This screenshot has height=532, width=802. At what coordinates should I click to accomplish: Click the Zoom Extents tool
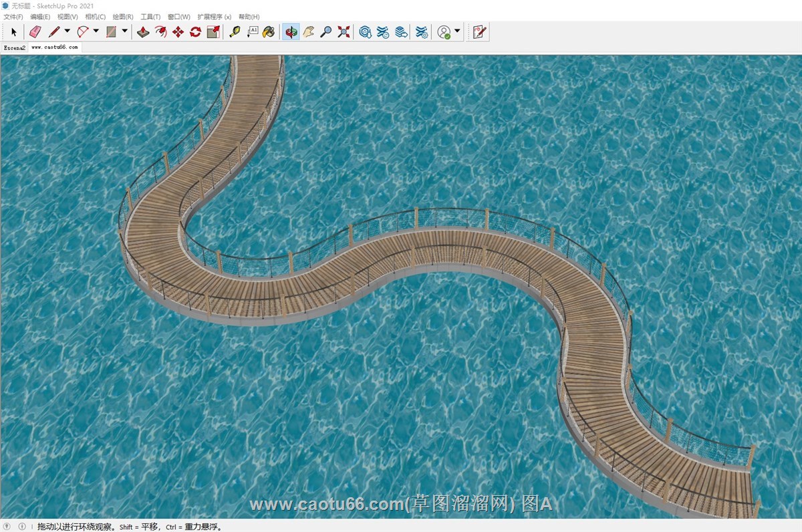click(x=344, y=31)
